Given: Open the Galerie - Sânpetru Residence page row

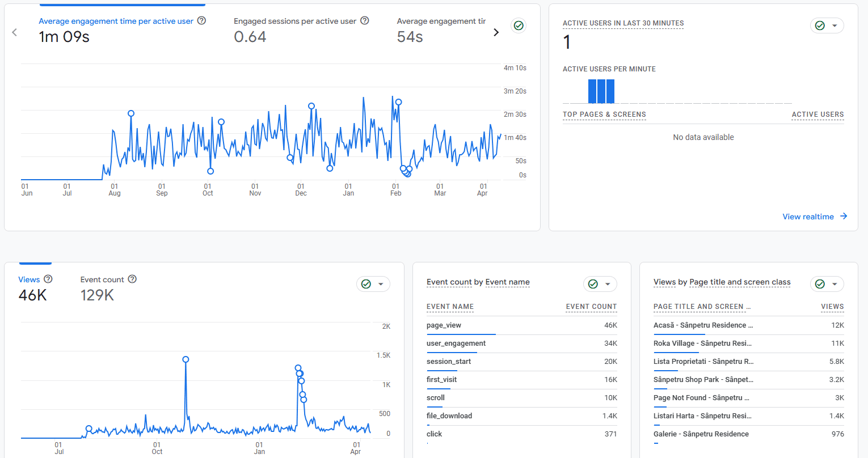Looking at the screenshot, I should coord(748,434).
